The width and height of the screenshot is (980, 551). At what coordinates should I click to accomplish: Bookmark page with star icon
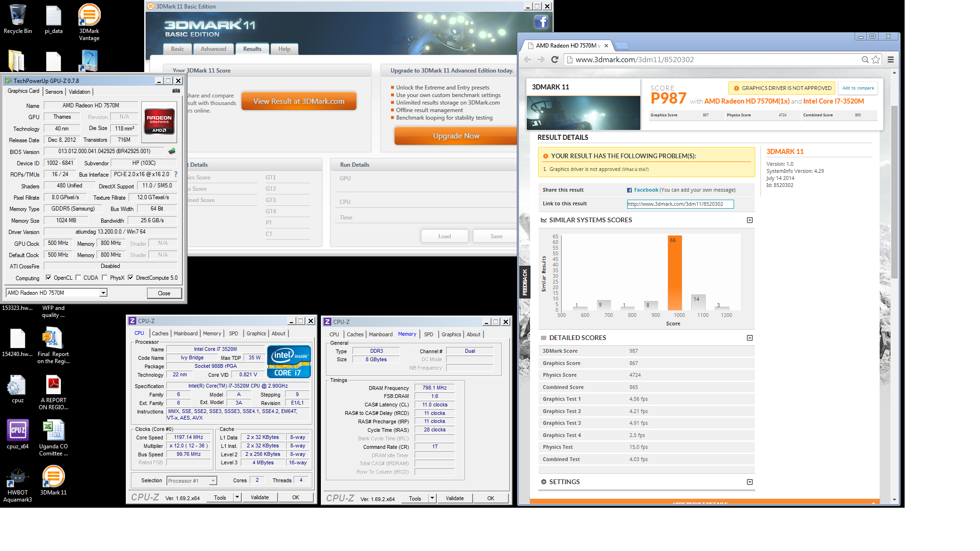875,60
